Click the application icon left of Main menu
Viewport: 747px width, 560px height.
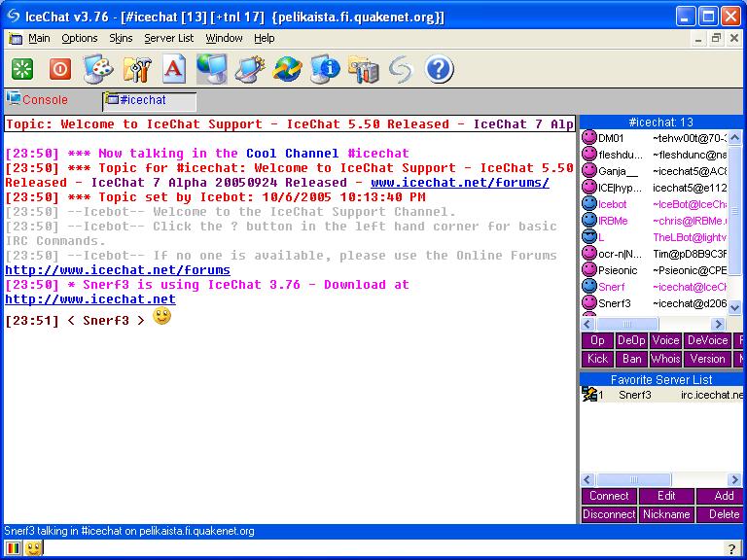click(x=16, y=38)
